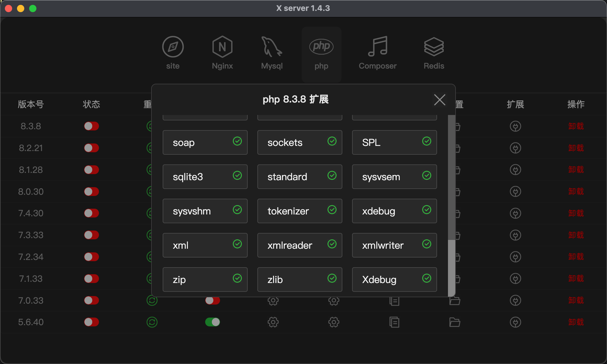
Task: Open extensions plug icon for PHP 7.1.33
Action: [x=515, y=279]
